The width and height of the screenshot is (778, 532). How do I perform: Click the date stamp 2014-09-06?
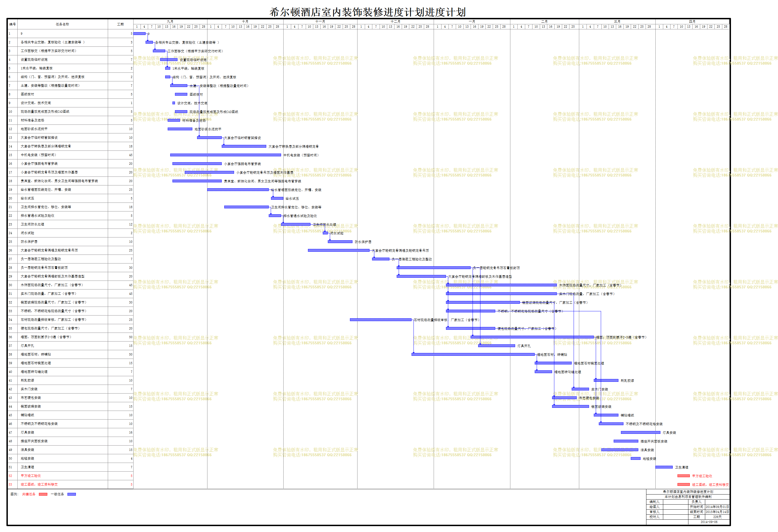709,522
